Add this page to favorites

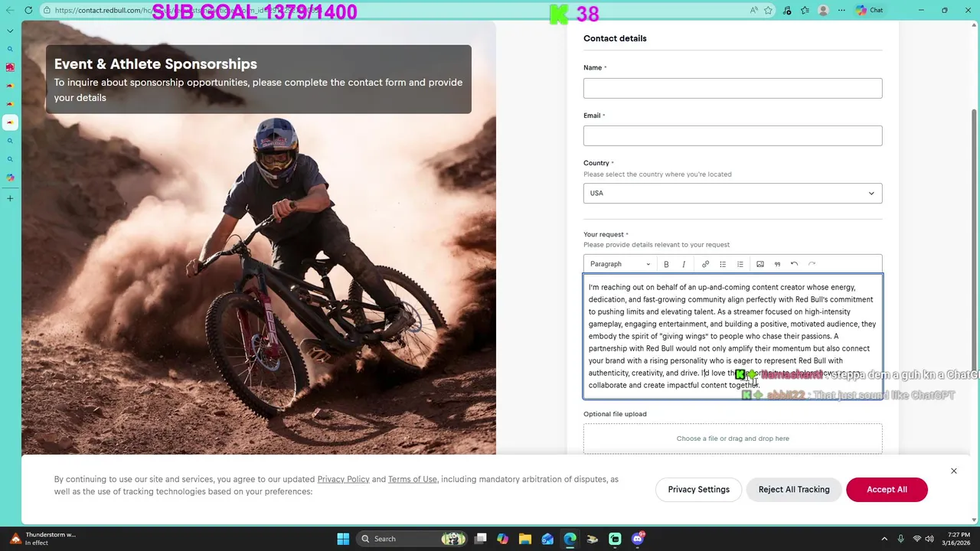click(x=768, y=10)
